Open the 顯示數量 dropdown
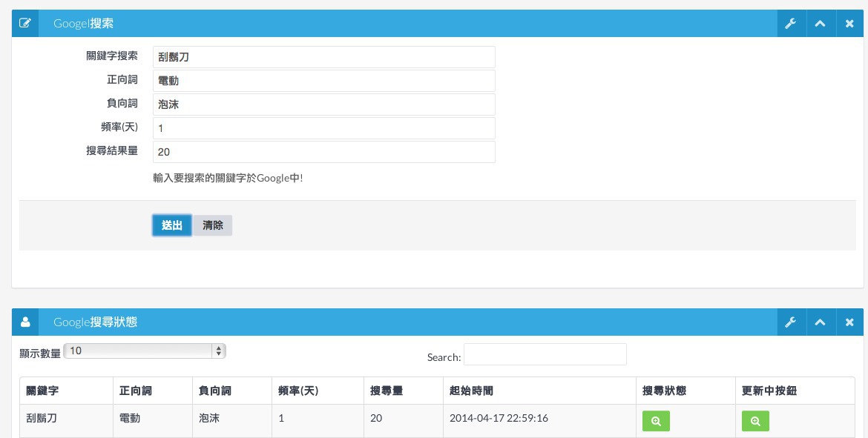Screen dimensions: 868x438 click(145, 351)
